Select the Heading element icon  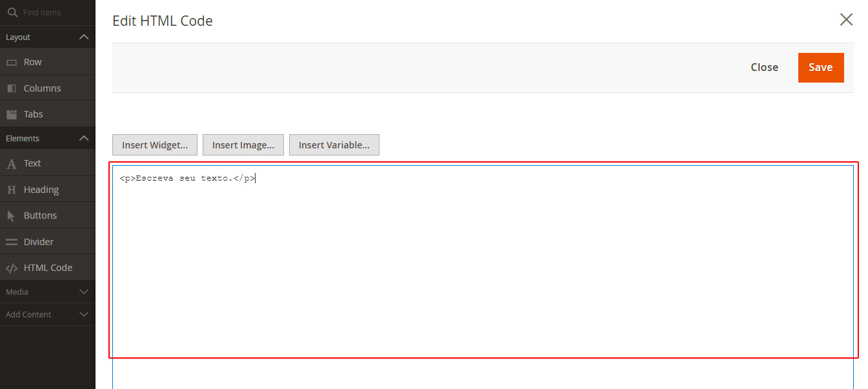pos(12,190)
